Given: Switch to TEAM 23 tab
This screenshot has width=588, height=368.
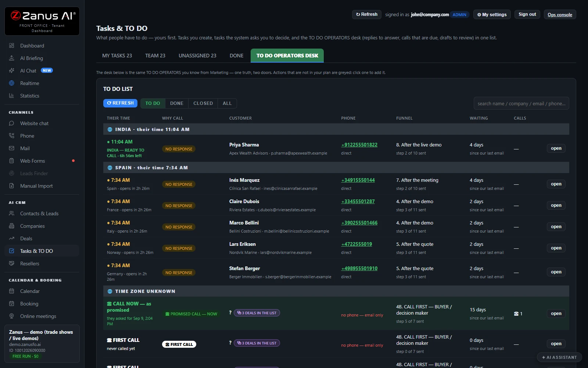Looking at the screenshot, I should (155, 56).
